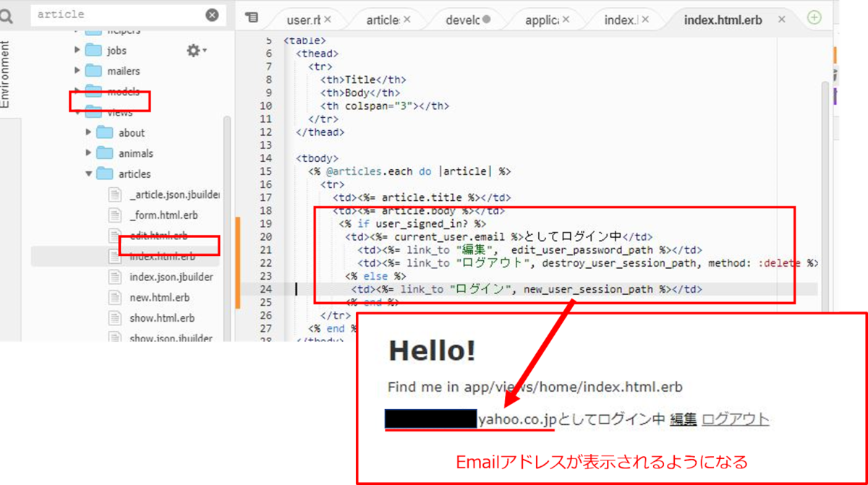868x485 pixels.
Task: Switch to the 'article' editor tab
Action: click(383, 20)
